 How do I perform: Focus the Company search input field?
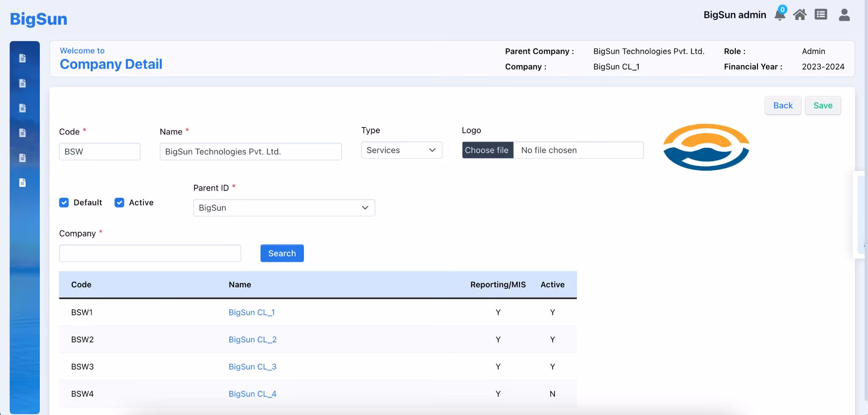coord(150,253)
